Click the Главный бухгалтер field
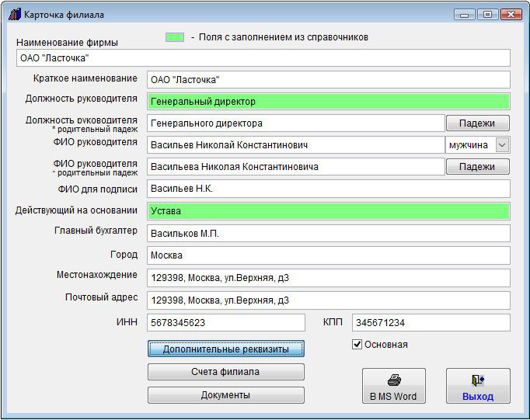The width and height of the screenshot is (530, 420). tap(329, 234)
